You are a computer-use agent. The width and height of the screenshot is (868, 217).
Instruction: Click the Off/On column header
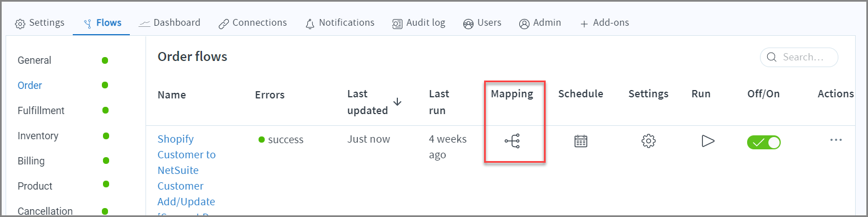click(764, 94)
